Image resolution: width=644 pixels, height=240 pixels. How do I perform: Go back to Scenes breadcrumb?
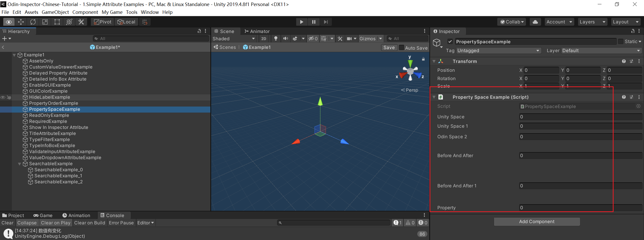click(225, 47)
